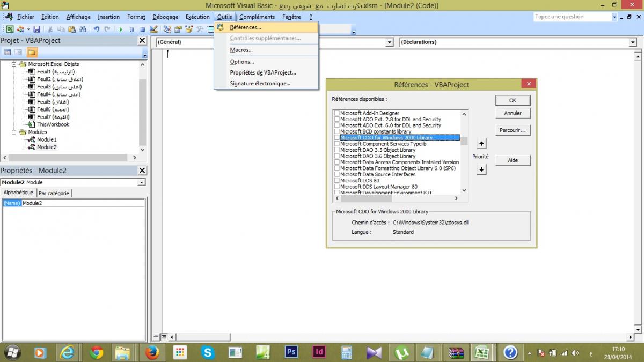Open Google Chrome from the taskbar
This screenshot has height=362, width=644.
[x=97, y=352]
